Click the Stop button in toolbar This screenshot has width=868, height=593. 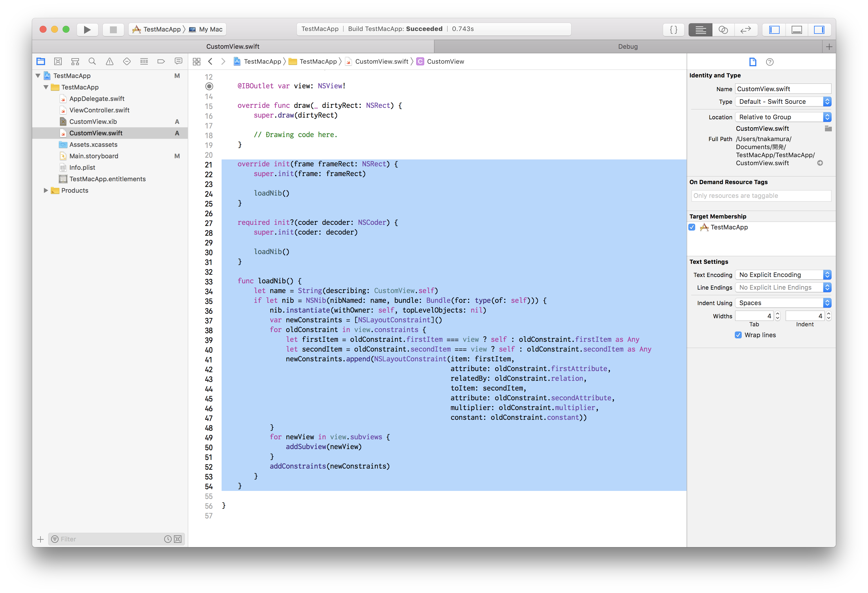click(x=113, y=30)
